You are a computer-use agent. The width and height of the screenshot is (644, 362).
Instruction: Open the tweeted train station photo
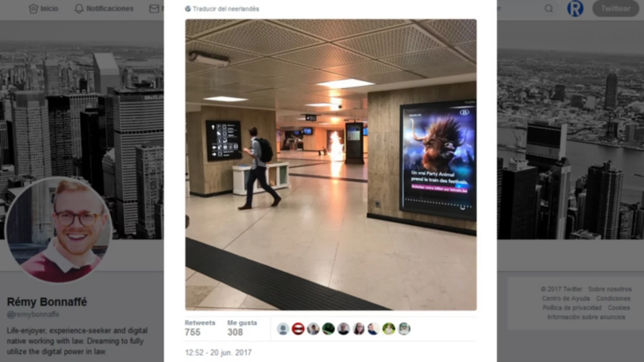pos(331,164)
